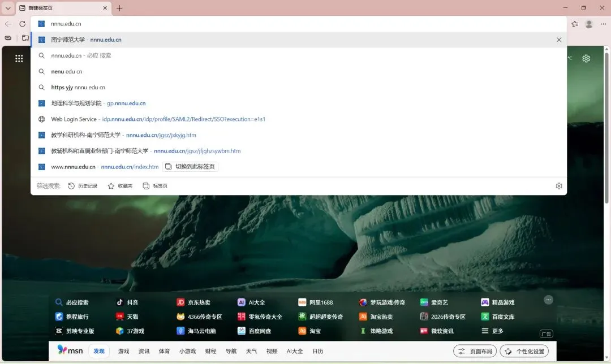Switch to the 资讯 feed tab
The height and width of the screenshot is (364, 611).
point(144,351)
